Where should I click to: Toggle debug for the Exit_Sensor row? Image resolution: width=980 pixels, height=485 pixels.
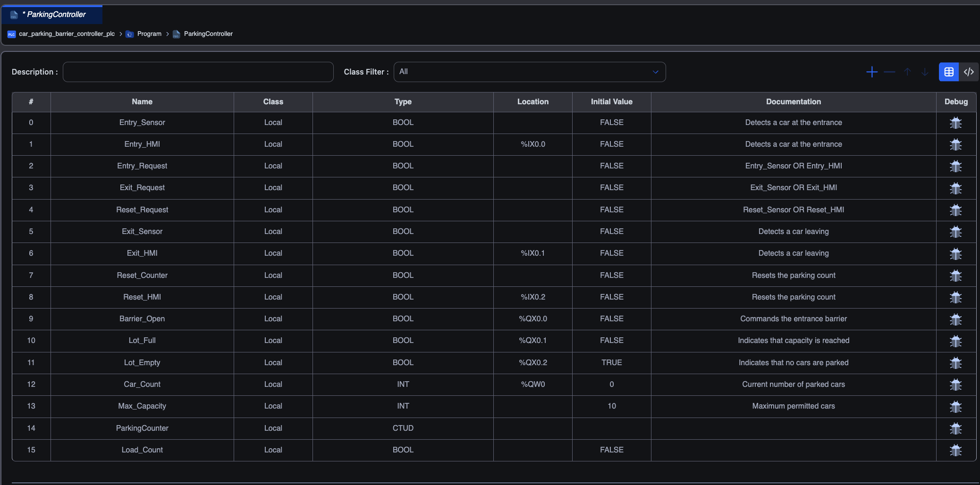click(x=955, y=232)
